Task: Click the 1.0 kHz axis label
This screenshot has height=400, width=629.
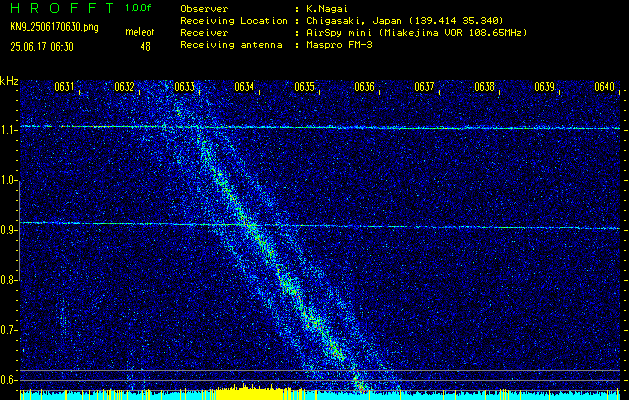Action: pyautogui.click(x=7, y=181)
